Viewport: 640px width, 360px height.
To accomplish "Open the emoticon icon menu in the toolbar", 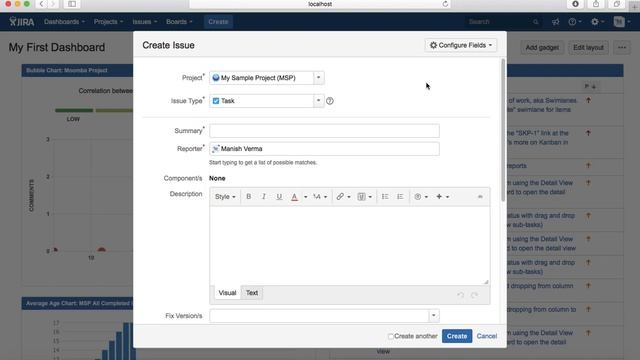I will 421,197.
